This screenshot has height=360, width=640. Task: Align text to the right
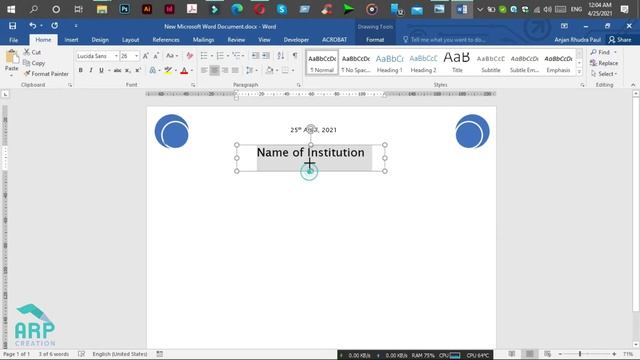coord(225,70)
